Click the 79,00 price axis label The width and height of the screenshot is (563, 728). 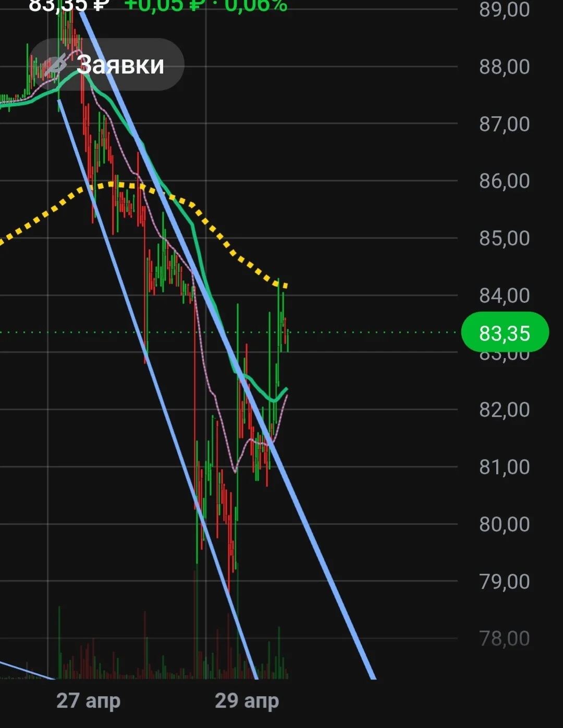505,582
